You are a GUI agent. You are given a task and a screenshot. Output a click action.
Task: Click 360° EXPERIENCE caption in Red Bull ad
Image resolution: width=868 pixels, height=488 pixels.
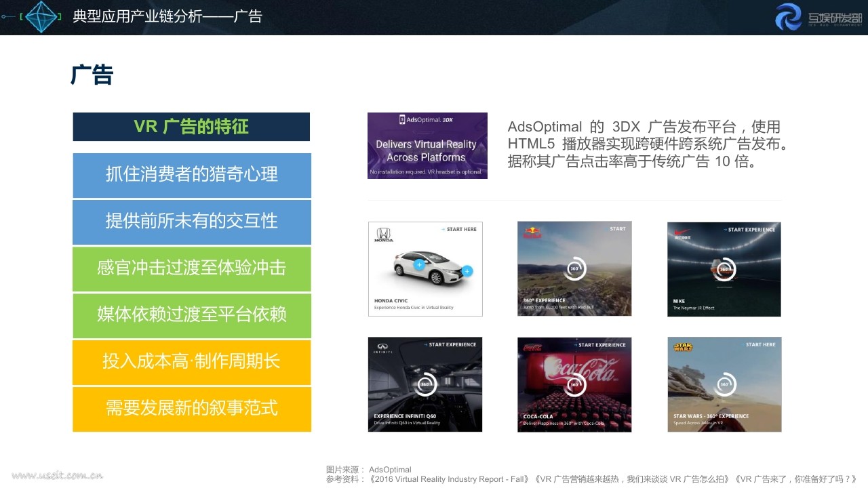(544, 300)
